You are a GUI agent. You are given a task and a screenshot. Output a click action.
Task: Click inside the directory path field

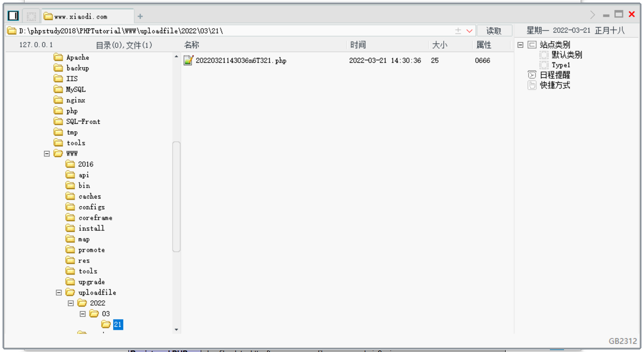pyautogui.click(x=226, y=31)
